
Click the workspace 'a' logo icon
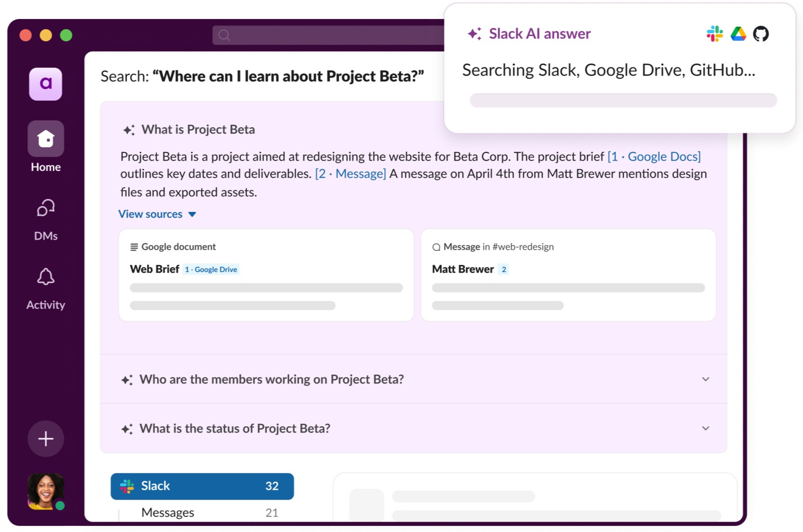[46, 84]
